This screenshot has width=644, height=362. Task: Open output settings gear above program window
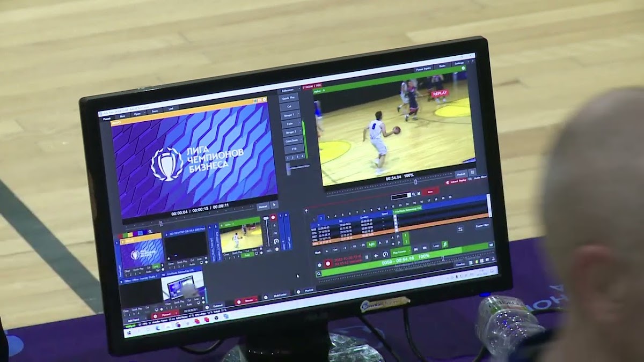coord(463,68)
